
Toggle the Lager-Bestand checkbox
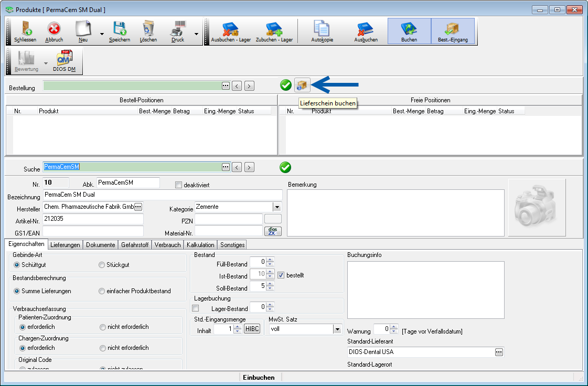(x=195, y=308)
